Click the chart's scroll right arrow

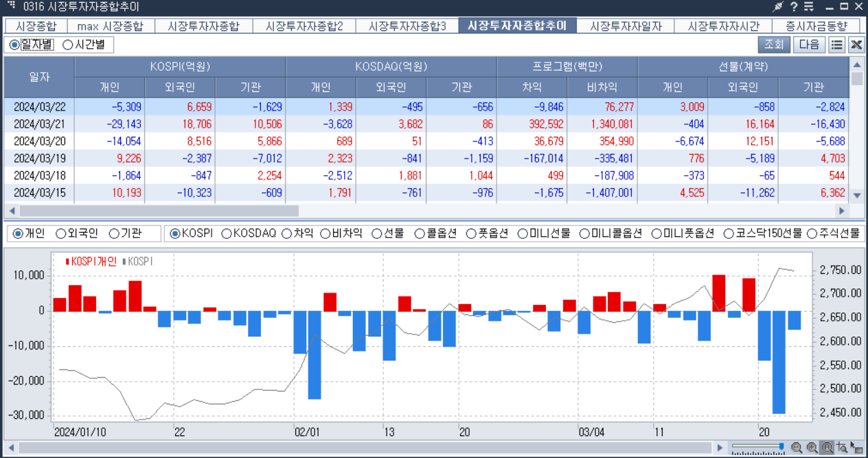coord(720,448)
